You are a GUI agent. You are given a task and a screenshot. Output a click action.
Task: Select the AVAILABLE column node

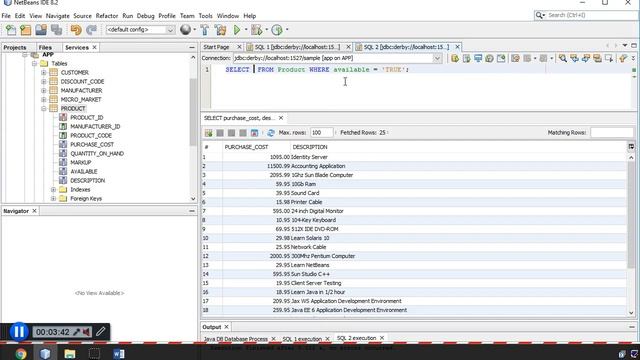click(x=84, y=172)
